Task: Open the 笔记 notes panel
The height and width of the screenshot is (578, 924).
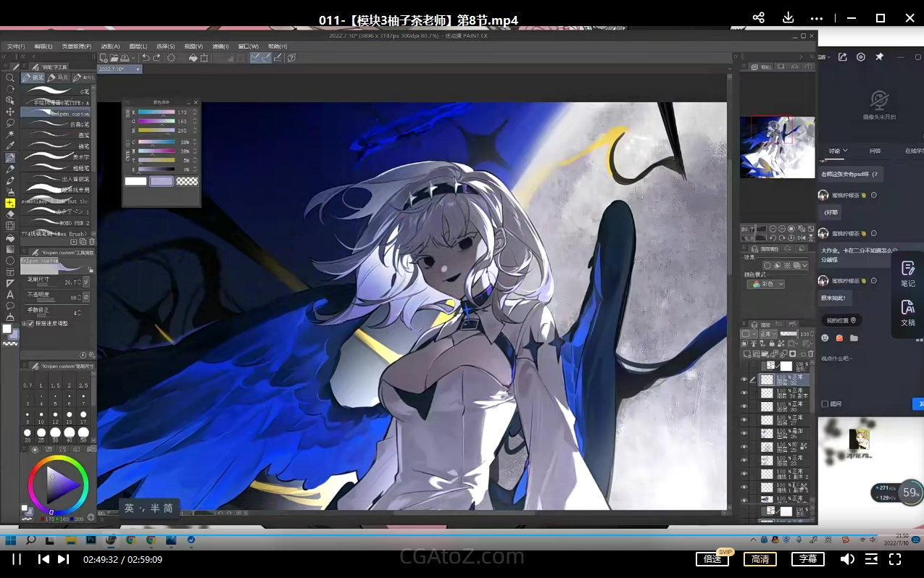Action: (907, 274)
